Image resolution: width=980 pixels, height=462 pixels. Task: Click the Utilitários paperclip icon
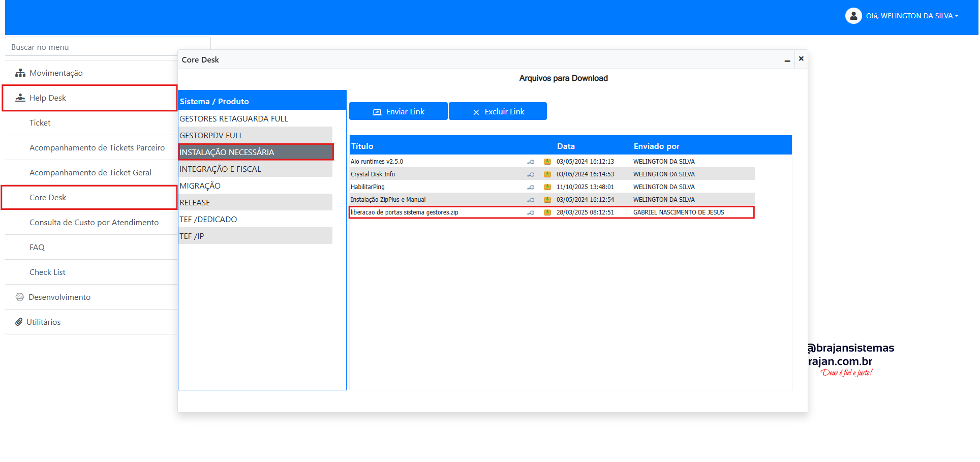(x=19, y=322)
